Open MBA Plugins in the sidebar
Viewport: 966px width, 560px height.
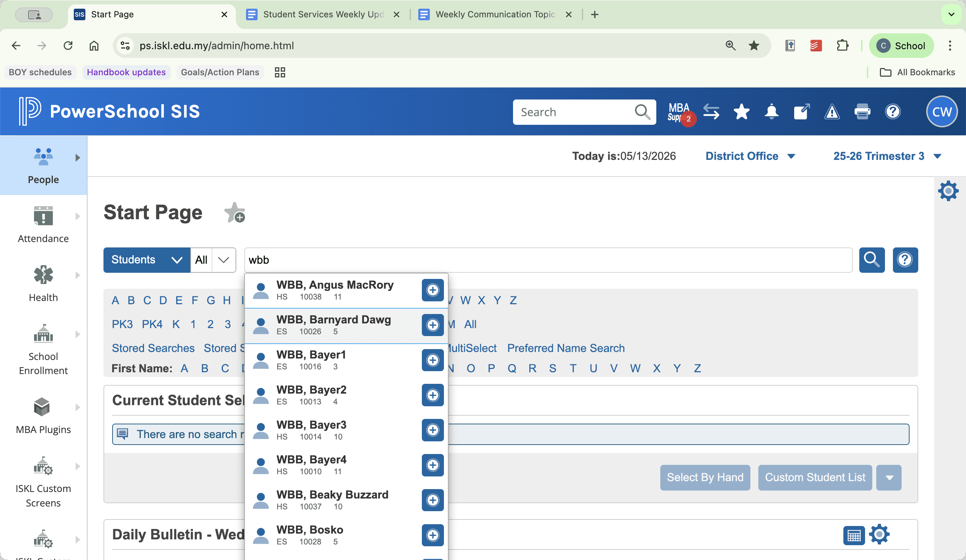pos(43,416)
